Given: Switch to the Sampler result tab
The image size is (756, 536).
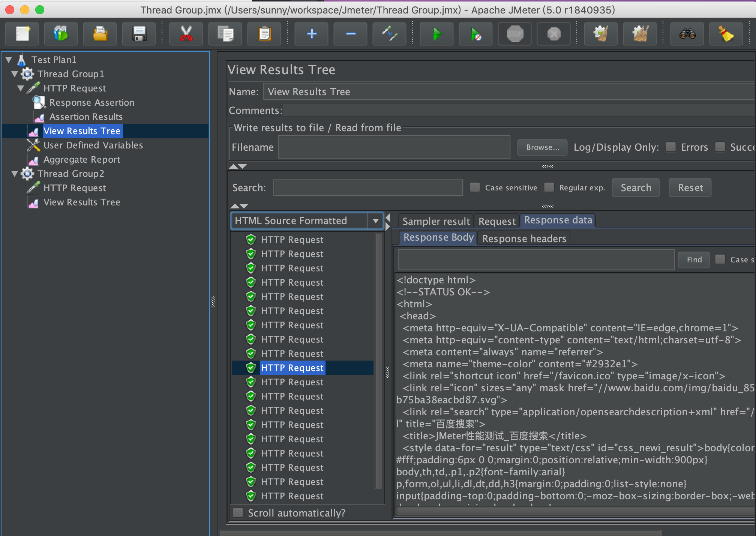Looking at the screenshot, I should coord(436,221).
